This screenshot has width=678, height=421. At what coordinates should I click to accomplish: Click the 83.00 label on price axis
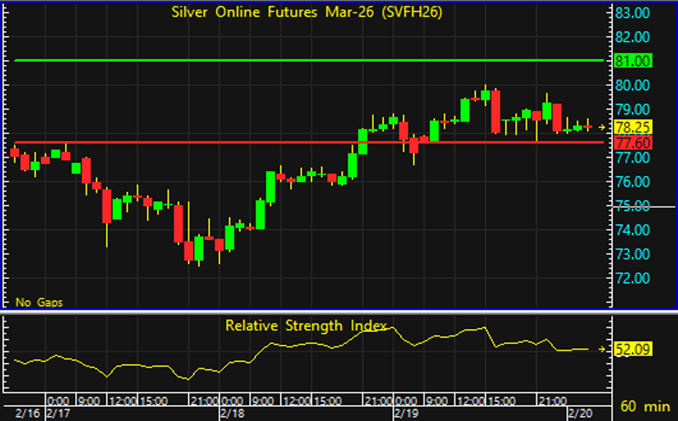pos(634,13)
